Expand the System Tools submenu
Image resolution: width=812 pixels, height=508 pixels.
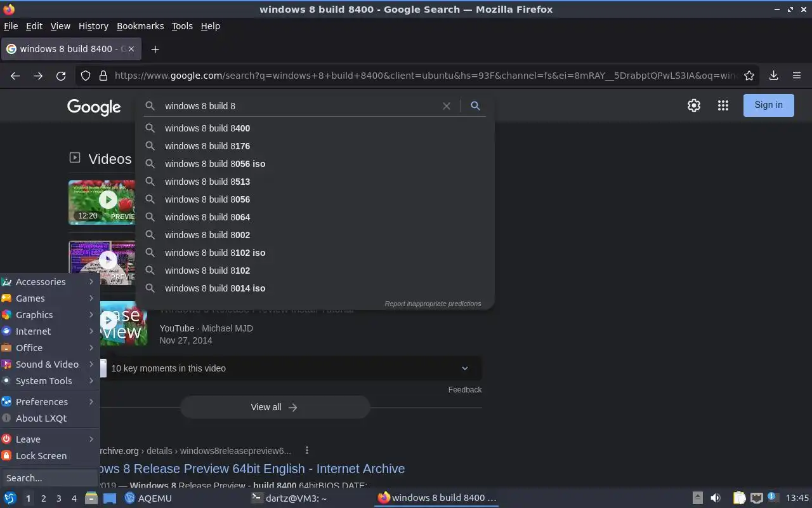point(49,380)
